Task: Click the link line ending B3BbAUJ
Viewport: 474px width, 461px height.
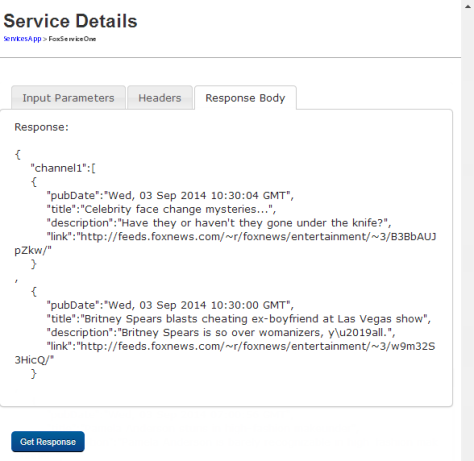Action: tap(241, 236)
